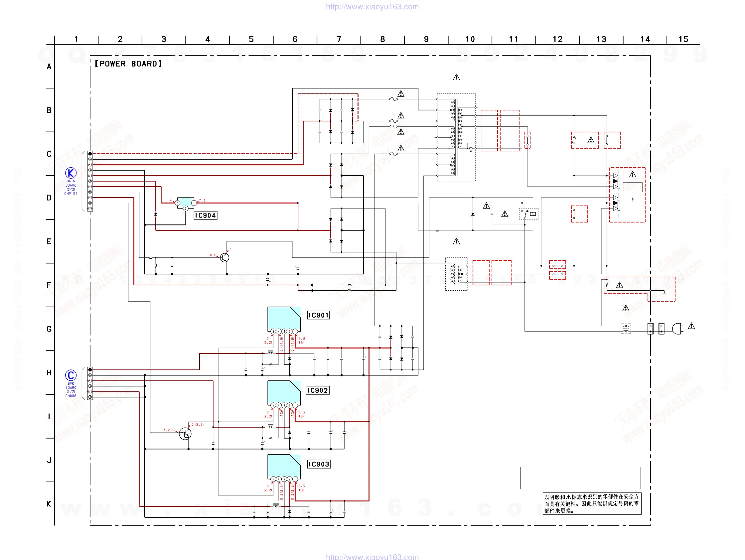The height and width of the screenshot is (560, 745).
Task: Select the AC power plug symbol
Action: 677,328
